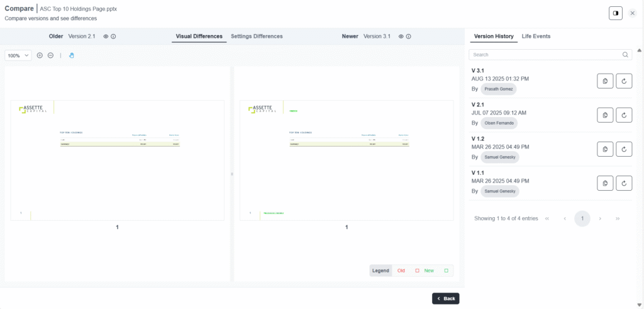Screen dimensions: 644x309
Task: Click the zoom out magnifier icon
Action: tap(50, 55)
